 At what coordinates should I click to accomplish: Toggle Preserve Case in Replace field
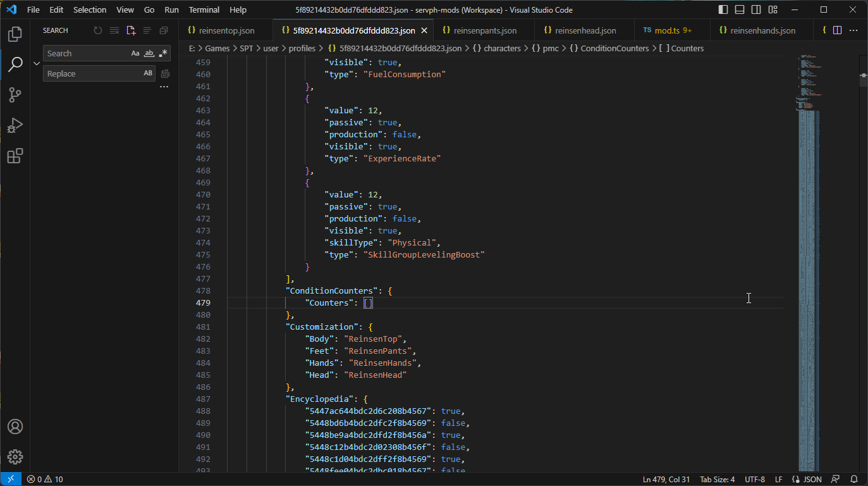[x=148, y=73]
